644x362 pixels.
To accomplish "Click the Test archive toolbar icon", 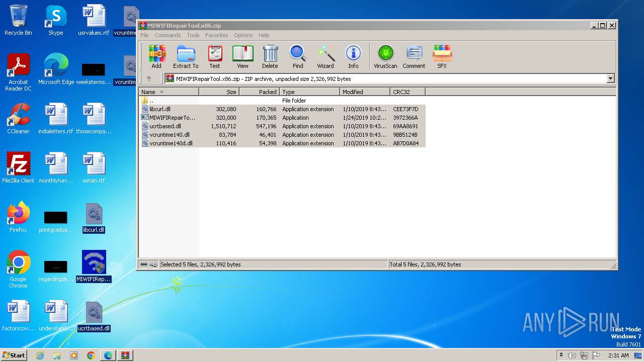I will pos(215,56).
